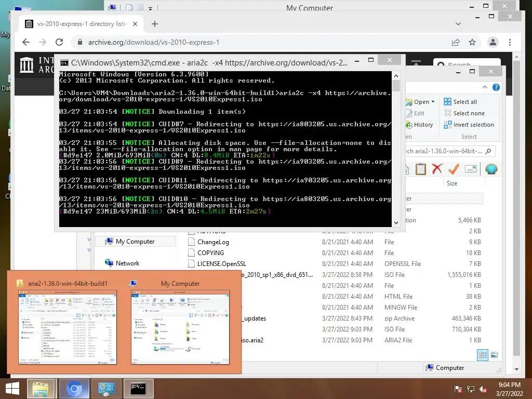The image size is (532, 399).
Task: Bookmark this page with the star icon
Action: pyautogui.click(x=472, y=43)
